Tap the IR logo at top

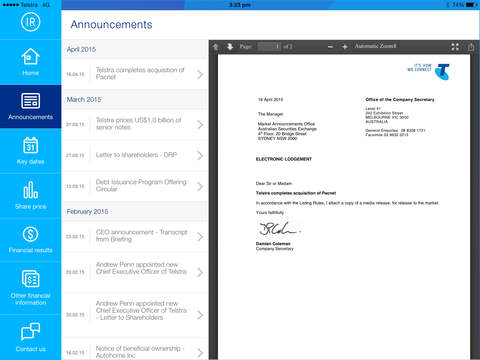(x=30, y=22)
